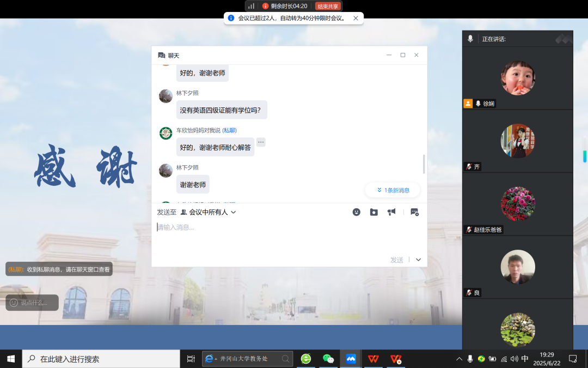Click the megaphone announcement icon in chat
The image size is (588, 368).
(391, 212)
